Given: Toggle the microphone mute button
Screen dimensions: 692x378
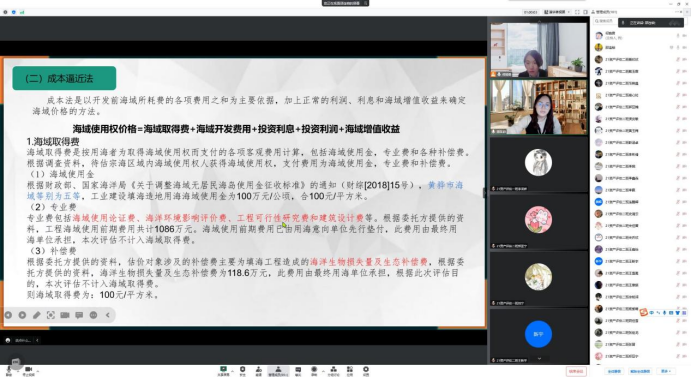Looking at the screenshot, I should tap(9, 371).
